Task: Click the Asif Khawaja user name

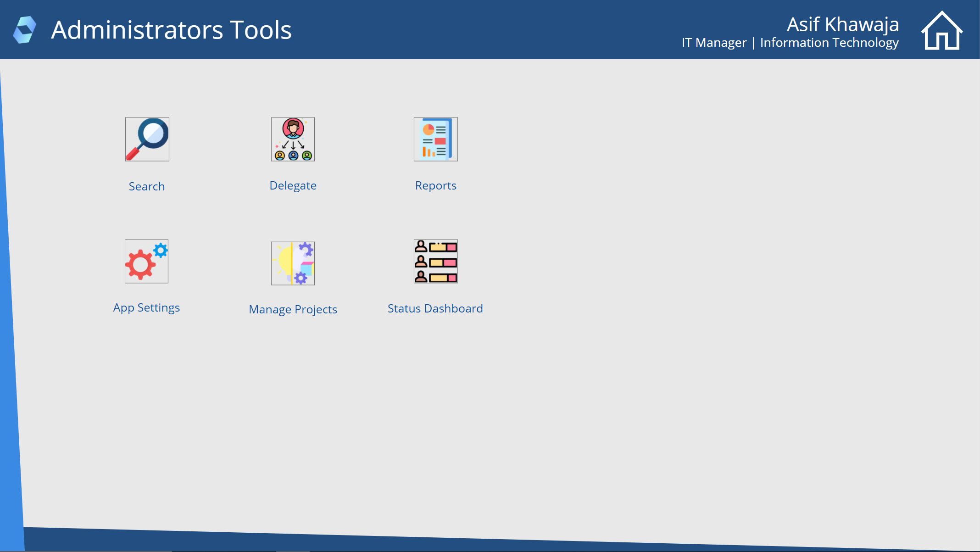Action: point(842,24)
